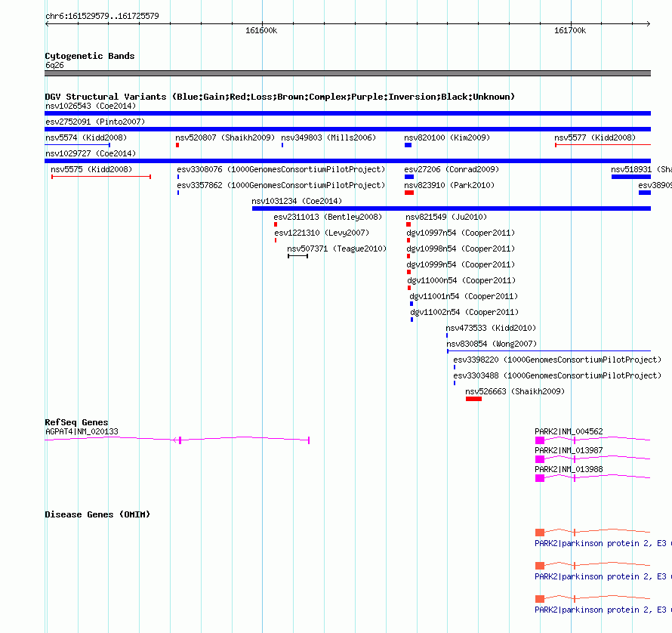Open the esv3308076 1000Genomes variant label
Viewport: 672px width, 633px height.
pyautogui.click(x=281, y=169)
